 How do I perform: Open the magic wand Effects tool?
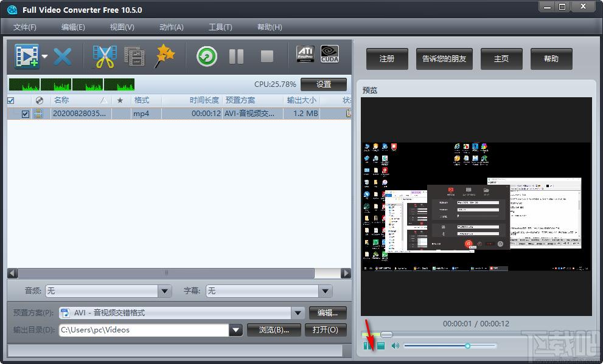pyautogui.click(x=165, y=56)
